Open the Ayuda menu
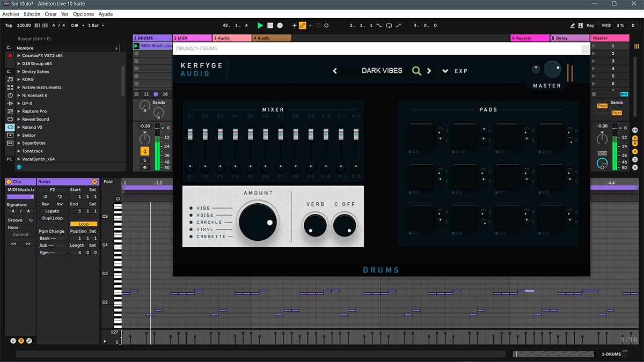644x362 pixels. (106, 14)
